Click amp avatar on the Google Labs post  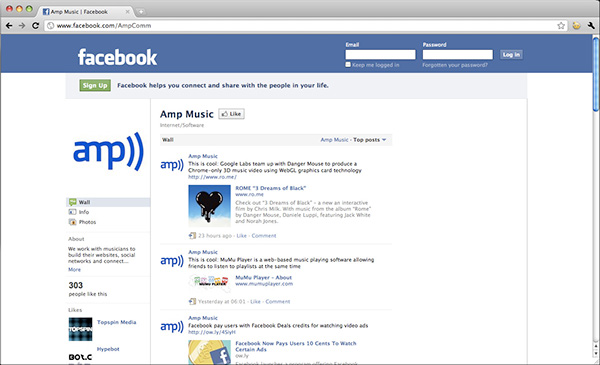(x=172, y=165)
